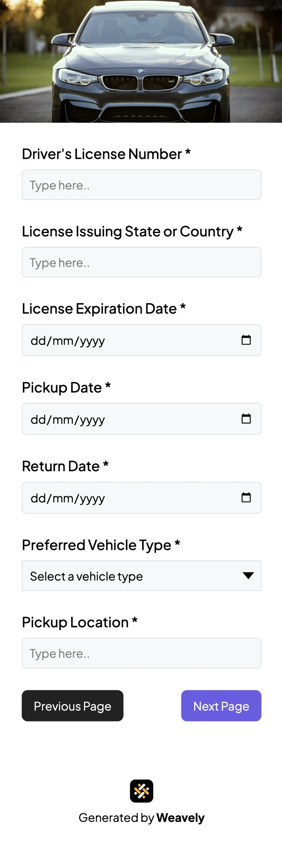Screen dimensions: 282x868
Task: Focus the License Issuing State or Country field
Action: click(x=141, y=262)
